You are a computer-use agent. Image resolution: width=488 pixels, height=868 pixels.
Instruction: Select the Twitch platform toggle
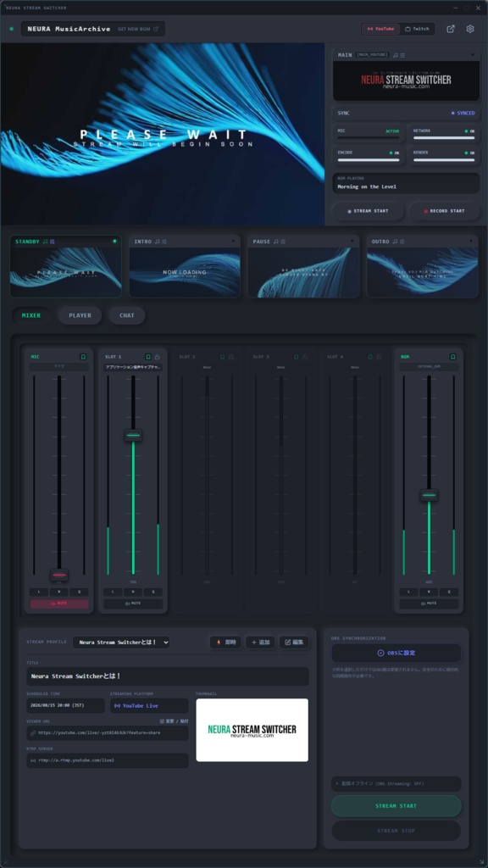[x=416, y=29]
